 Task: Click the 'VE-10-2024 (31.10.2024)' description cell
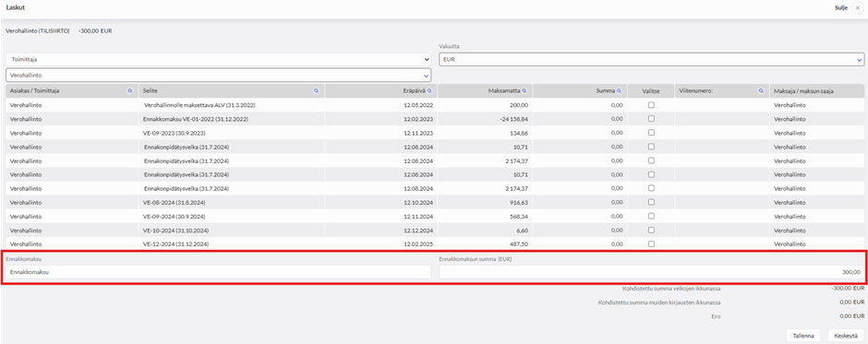click(176, 230)
